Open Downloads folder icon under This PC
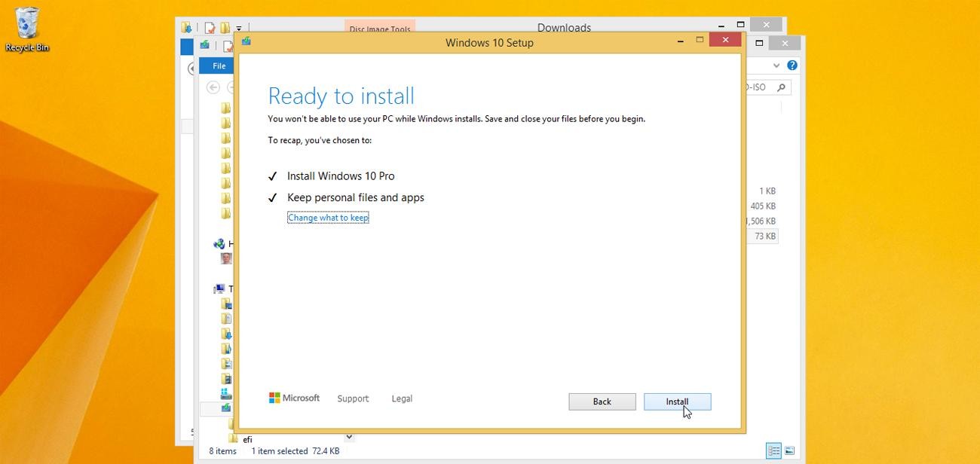980x464 pixels. pos(226,334)
